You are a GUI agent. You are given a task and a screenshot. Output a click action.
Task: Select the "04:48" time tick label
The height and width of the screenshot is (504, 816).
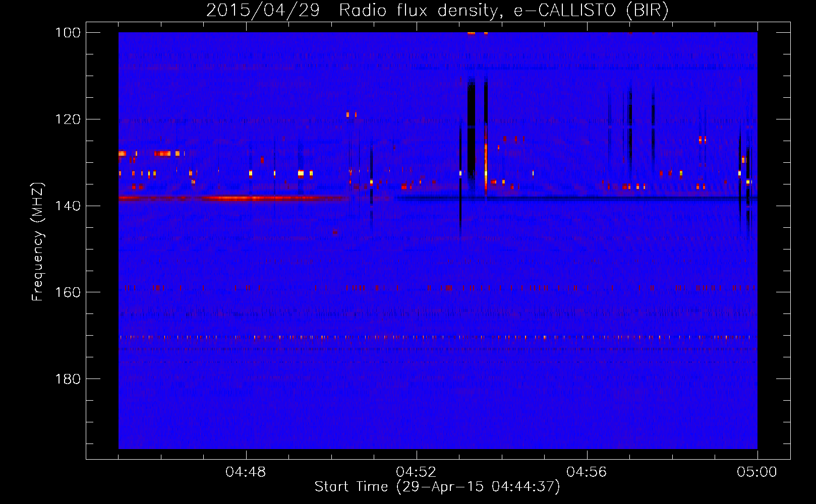tap(246, 472)
